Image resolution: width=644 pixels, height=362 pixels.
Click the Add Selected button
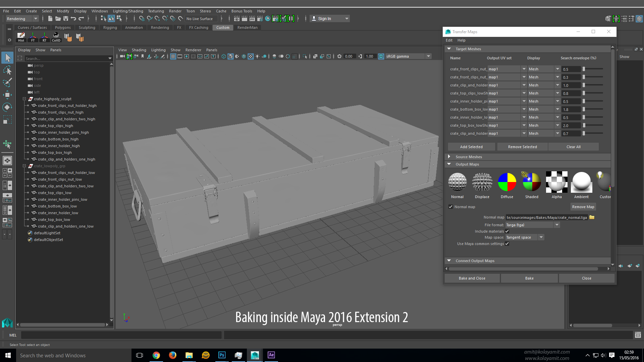click(471, 147)
